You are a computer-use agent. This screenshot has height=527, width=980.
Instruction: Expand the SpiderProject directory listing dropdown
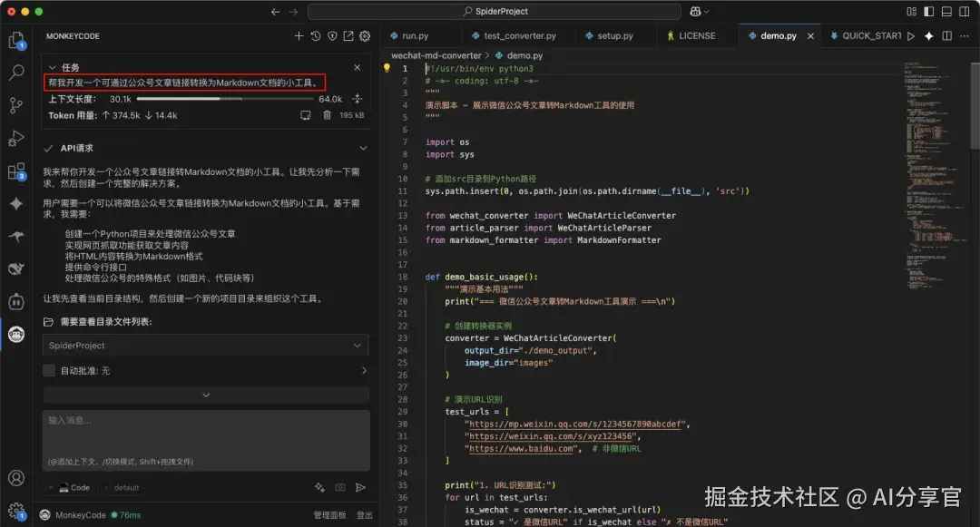pos(206,346)
